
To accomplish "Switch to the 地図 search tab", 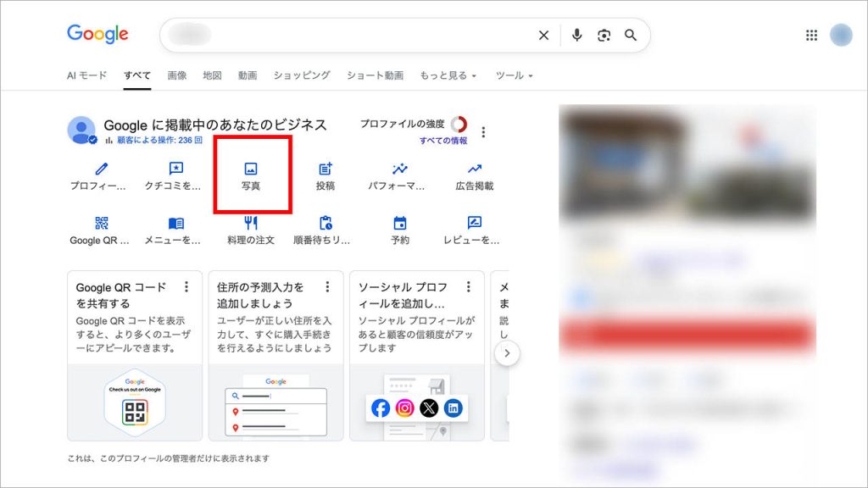I will tap(210, 75).
